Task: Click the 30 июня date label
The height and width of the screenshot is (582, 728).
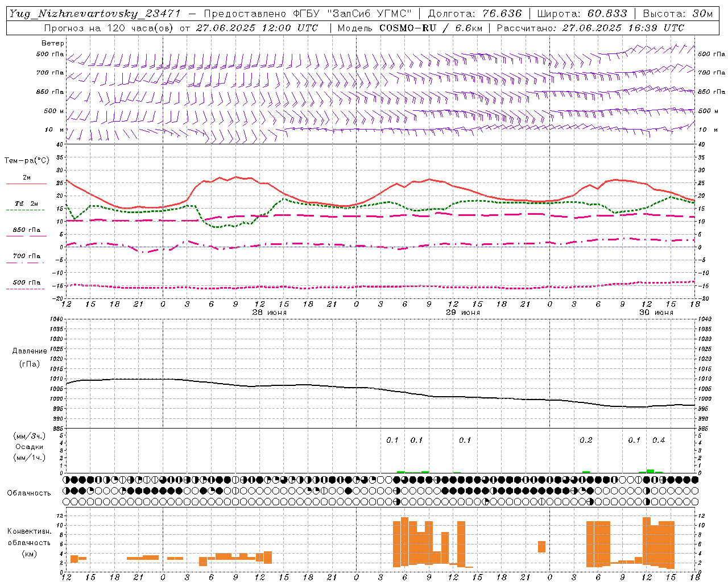Action: coord(656,313)
